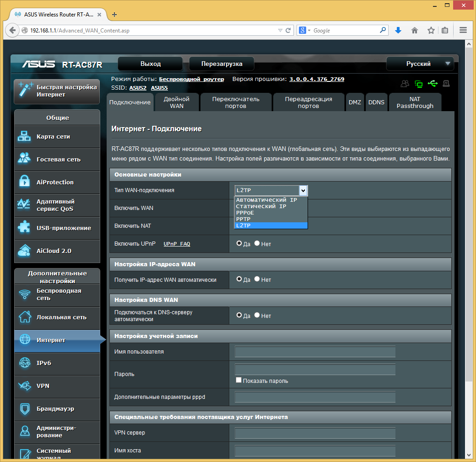Click the Перезагрузка reboot button
This screenshot has width=476, height=462.
click(222, 64)
